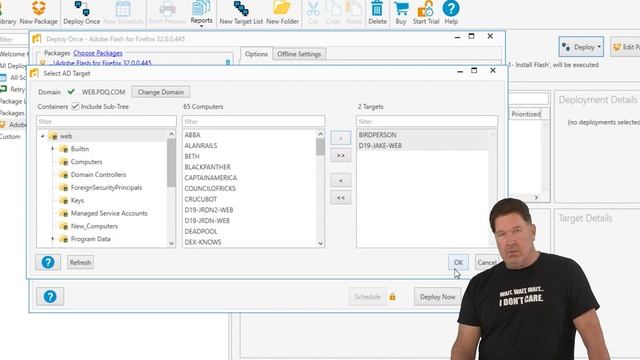Select BIRDPERSON in the targets list
The image size is (640, 360).
click(377, 135)
